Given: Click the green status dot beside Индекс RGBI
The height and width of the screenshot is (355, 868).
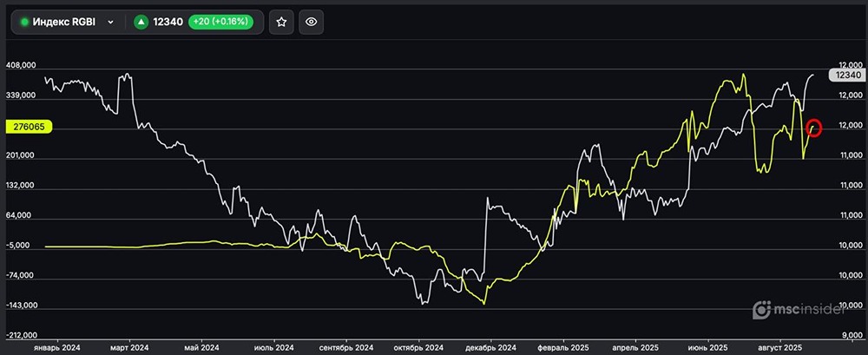Looking at the screenshot, I should point(25,23).
